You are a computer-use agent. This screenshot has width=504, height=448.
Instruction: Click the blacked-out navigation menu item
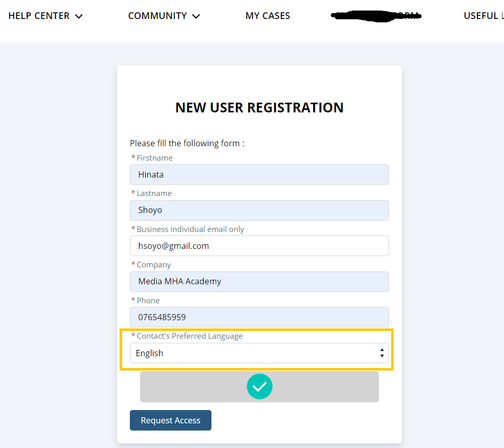tap(376, 16)
